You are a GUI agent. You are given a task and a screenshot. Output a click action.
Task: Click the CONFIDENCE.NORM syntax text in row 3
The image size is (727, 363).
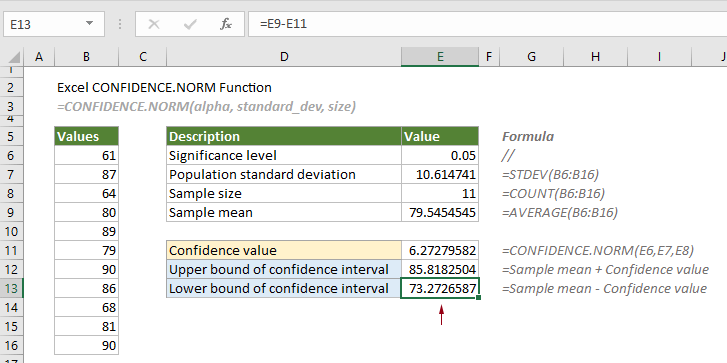click(206, 107)
